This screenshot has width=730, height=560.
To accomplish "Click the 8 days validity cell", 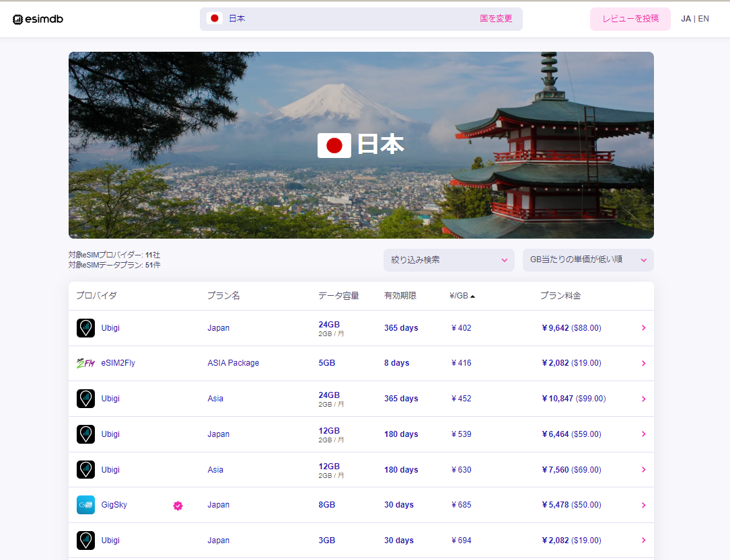I will coord(397,363).
